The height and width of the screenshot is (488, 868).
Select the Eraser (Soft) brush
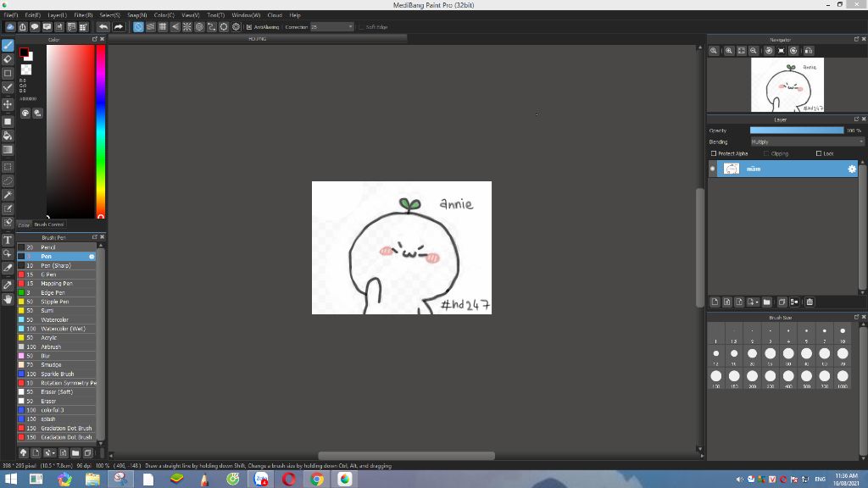coord(57,391)
